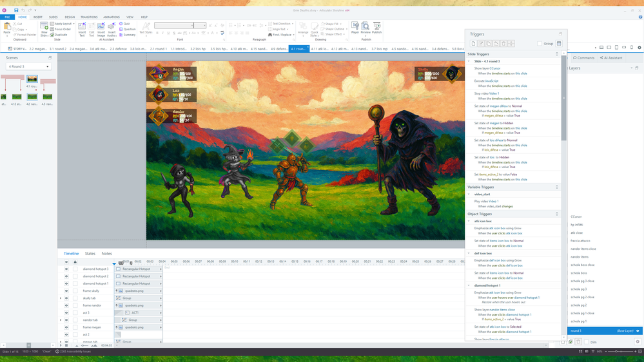Select the round 3 base layer
The height and width of the screenshot is (362, 644).
604,331
